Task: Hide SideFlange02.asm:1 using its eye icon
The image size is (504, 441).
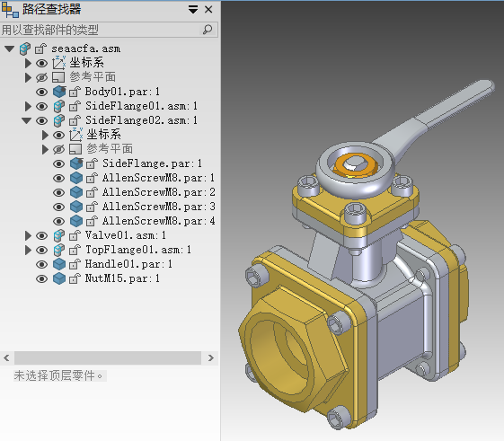Action: tap(41, 120)
